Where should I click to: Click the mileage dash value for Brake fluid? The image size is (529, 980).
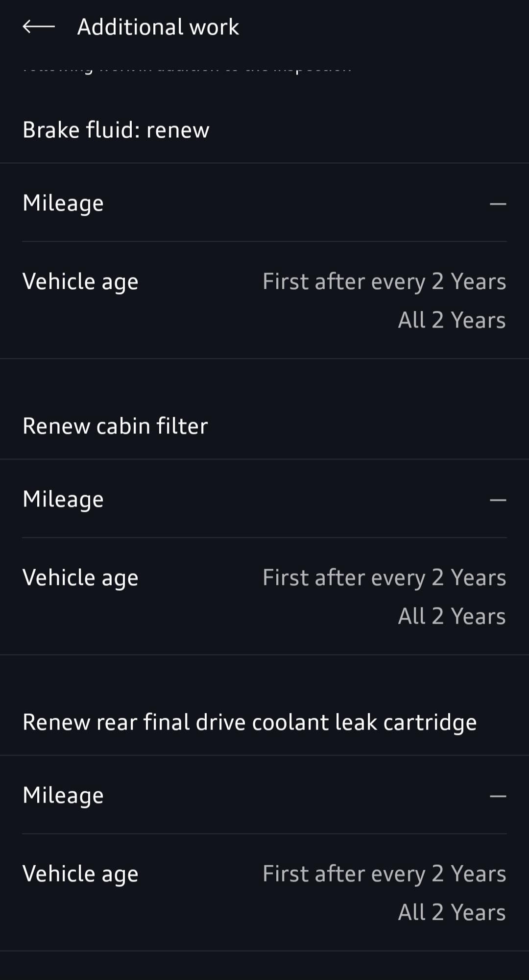(x=498, y=203)
